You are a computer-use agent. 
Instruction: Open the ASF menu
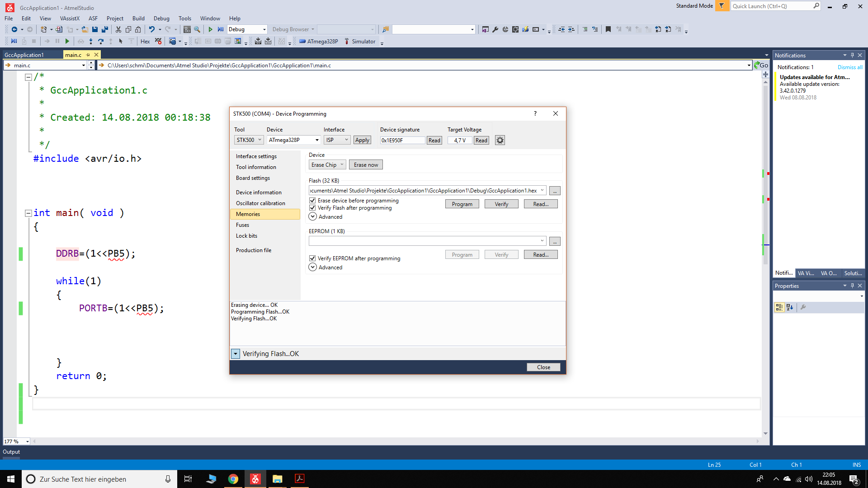coord(93,19)
